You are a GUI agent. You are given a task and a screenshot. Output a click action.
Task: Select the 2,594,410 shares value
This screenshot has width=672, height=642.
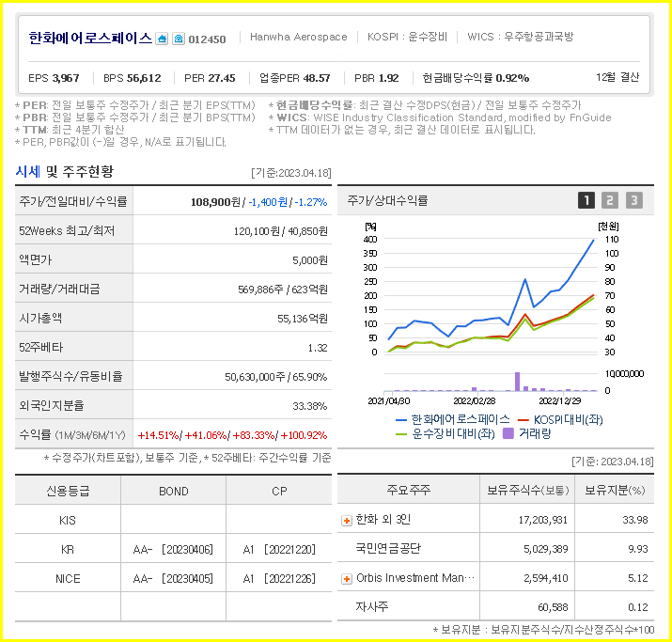pyautogui.click(x=545, y=579)
